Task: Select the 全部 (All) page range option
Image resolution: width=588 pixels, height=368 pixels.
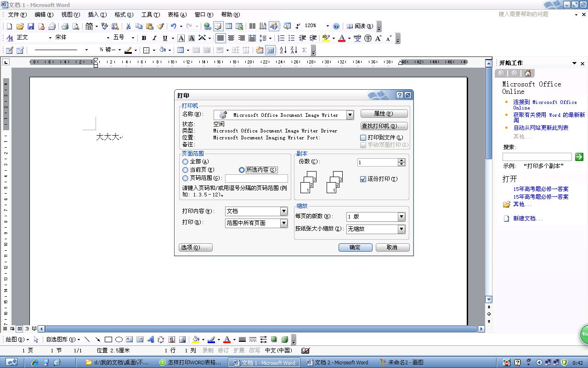Action: point(185,161)
